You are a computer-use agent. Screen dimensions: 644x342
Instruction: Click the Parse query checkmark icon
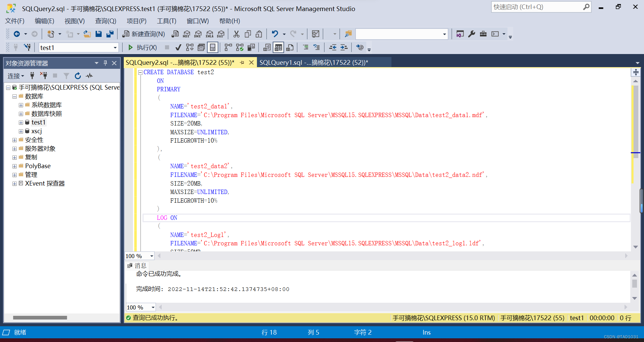178,48
